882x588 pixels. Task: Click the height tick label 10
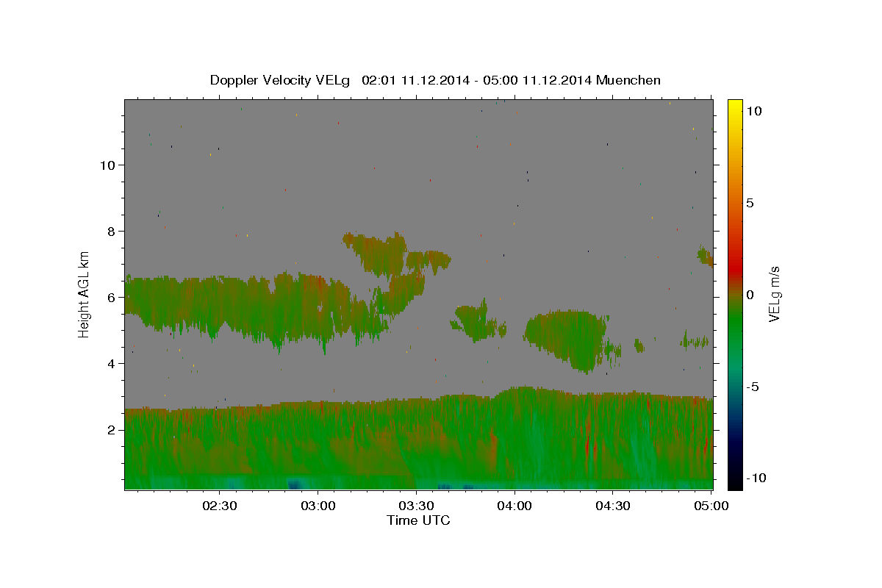(x=107, y=165)
